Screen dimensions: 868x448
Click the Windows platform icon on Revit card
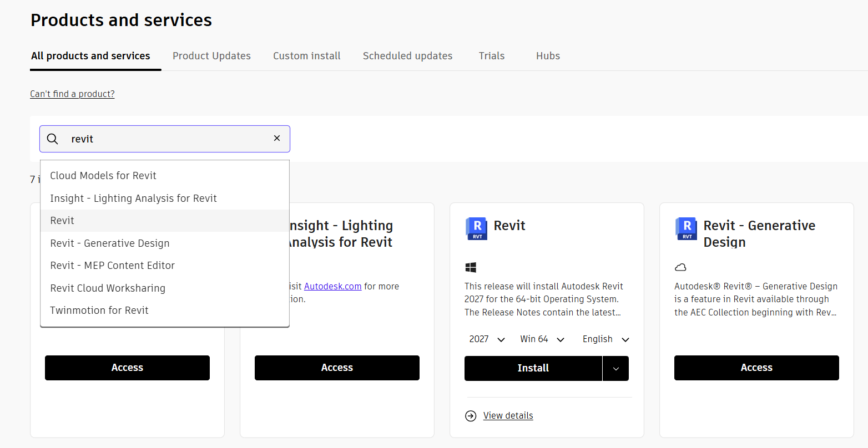click(471, 268)
